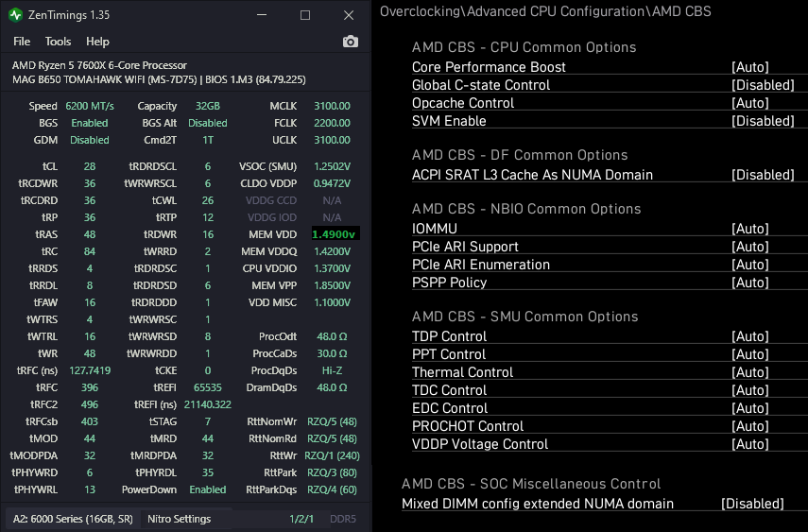808x532 pixels.
Task: Select TDC Control option
Action: point(603,390)
